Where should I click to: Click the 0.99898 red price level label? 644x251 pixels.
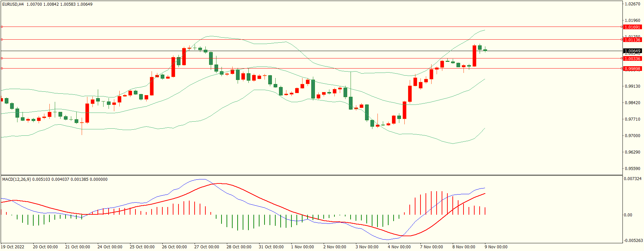click(x=632, y=69)
